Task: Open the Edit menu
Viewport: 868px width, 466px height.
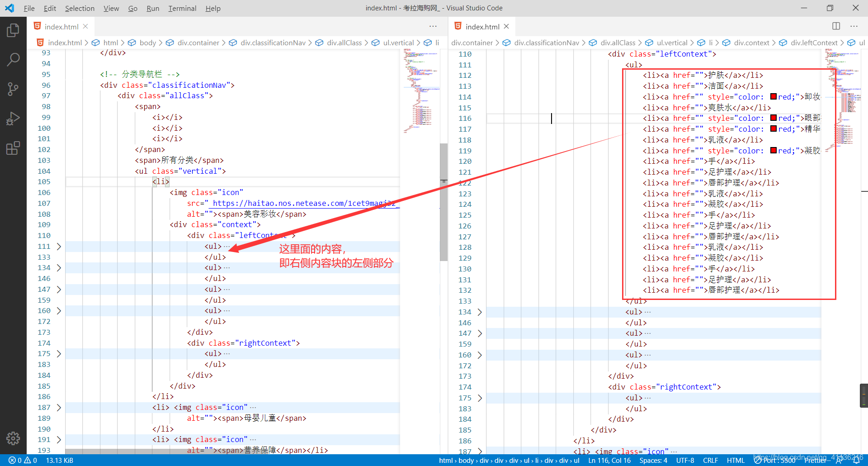Action: (50, 8)
